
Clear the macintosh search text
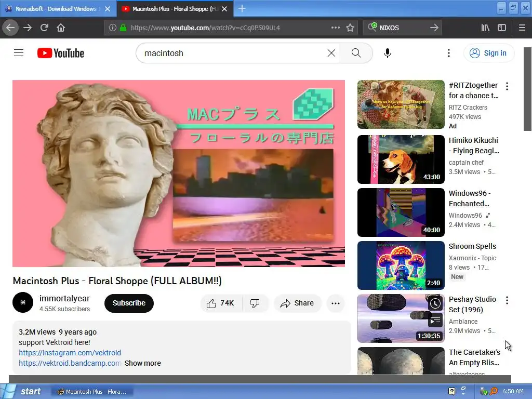click(x=331, y=53)
